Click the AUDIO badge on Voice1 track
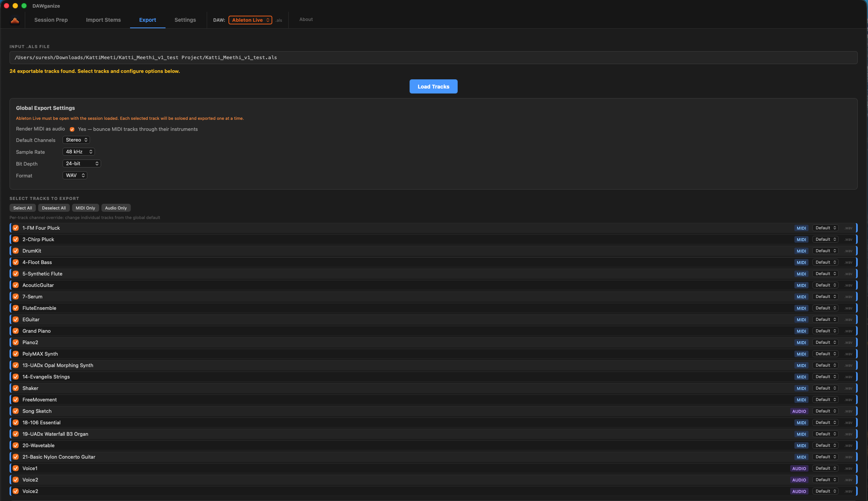 point(799,469)
